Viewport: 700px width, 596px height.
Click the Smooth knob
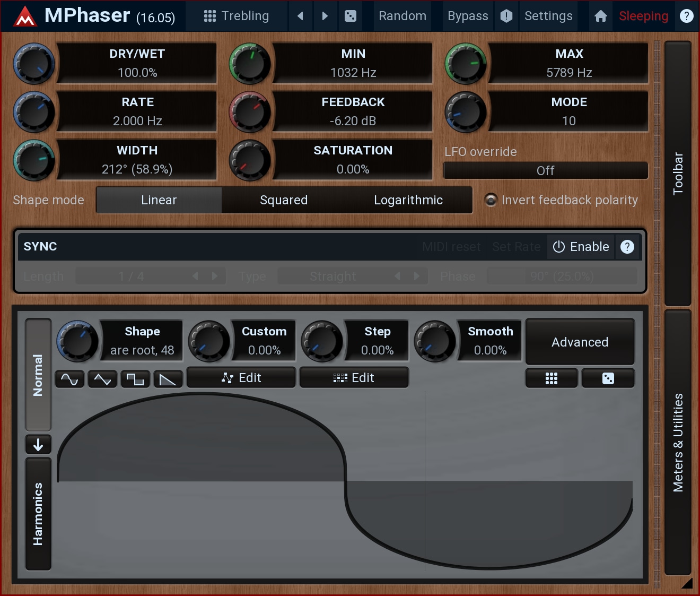pyautogui.click(x=434, y=341)
